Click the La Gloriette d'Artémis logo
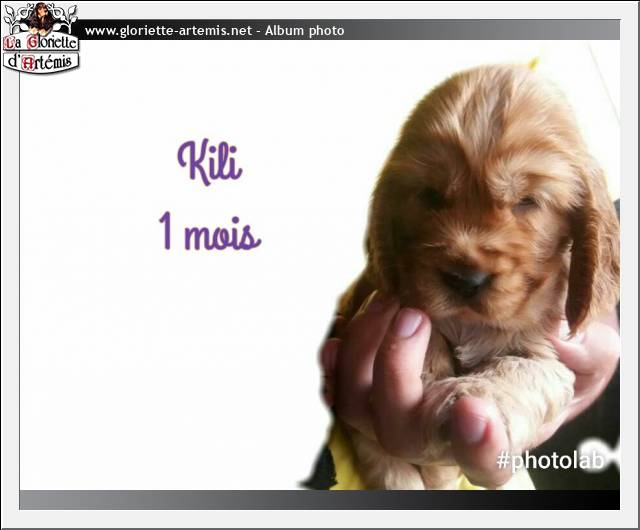This screenshot has width=640, height=530. pos(41,44)
